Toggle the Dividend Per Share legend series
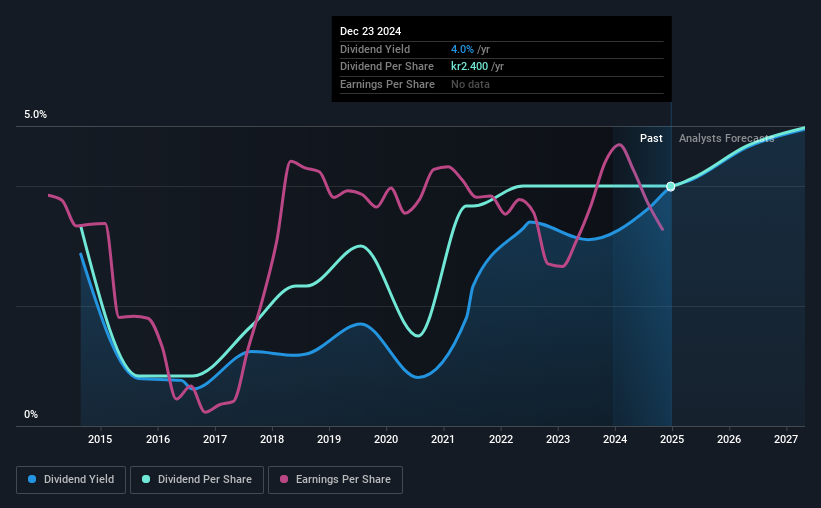Viewport: 821px width, 508px height. [x=197, y=480]
